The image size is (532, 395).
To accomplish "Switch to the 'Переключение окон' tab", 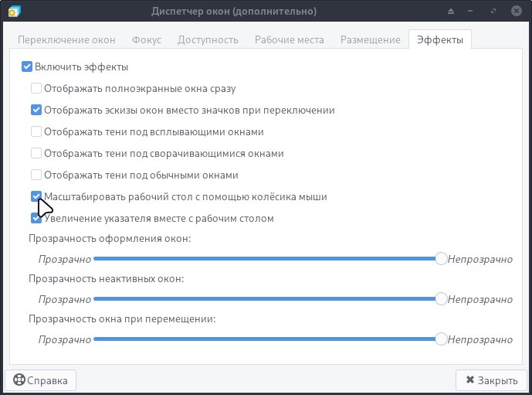I will coord(66,40).
